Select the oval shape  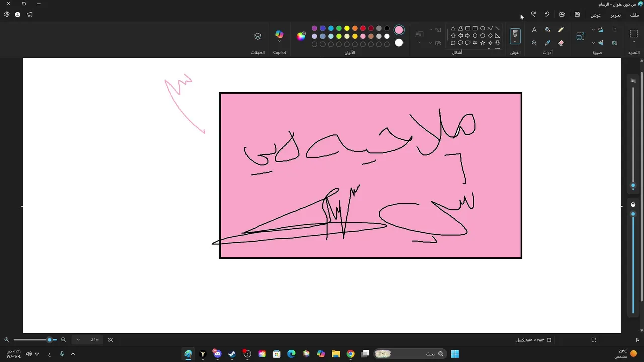[x=482, y=28]
